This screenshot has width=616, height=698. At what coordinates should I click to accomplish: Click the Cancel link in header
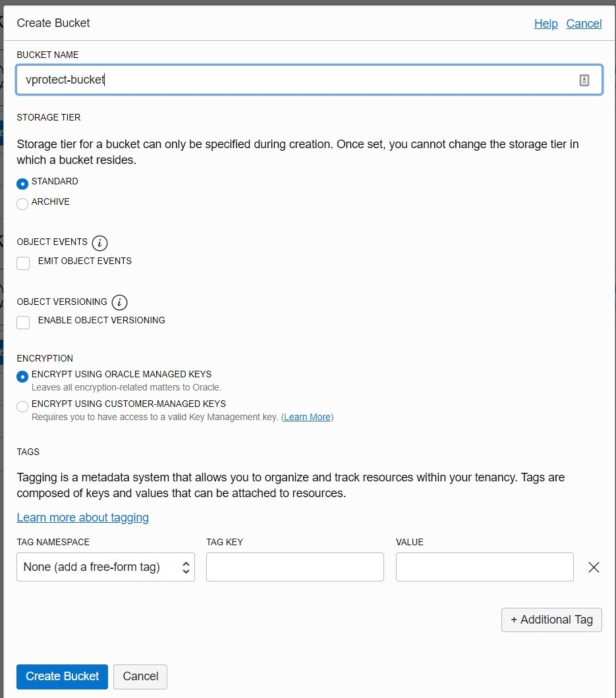pyautogui.click(x=584, y=24)
